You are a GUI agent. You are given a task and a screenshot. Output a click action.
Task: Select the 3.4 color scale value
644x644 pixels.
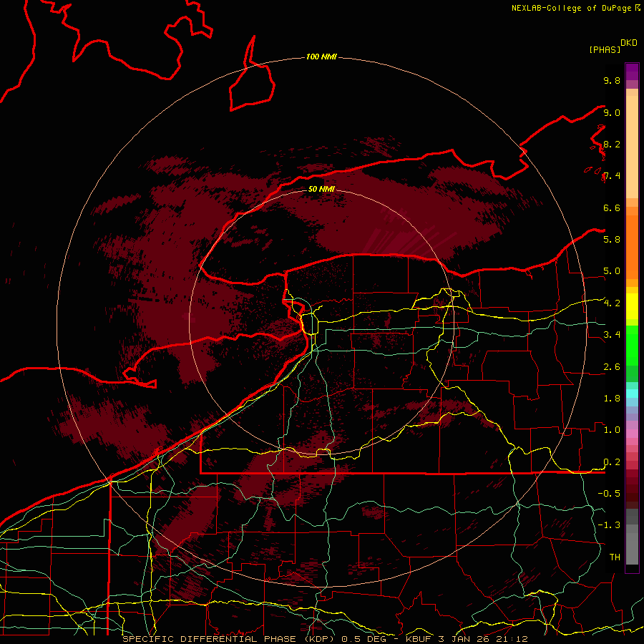pos(612,335)
